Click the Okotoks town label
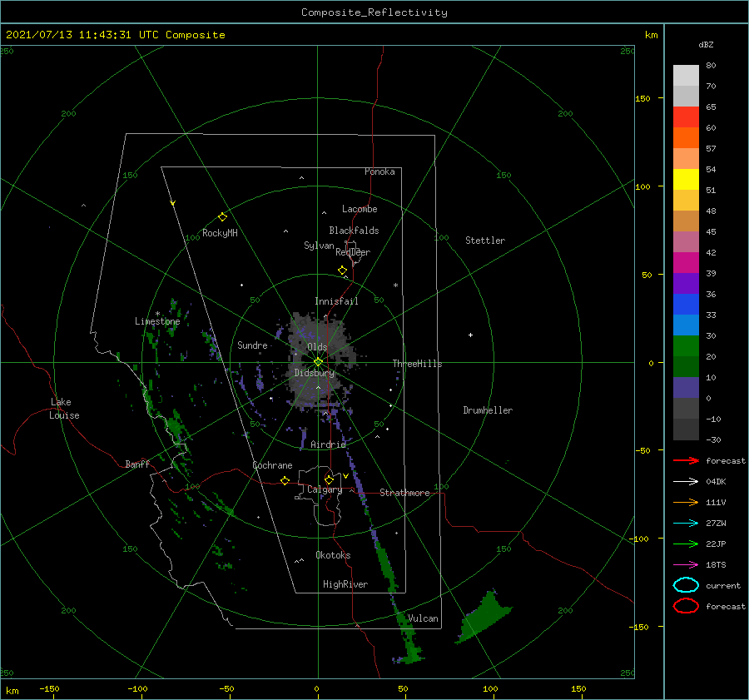The width and height of the screenshot is (749, 700). 333,555
